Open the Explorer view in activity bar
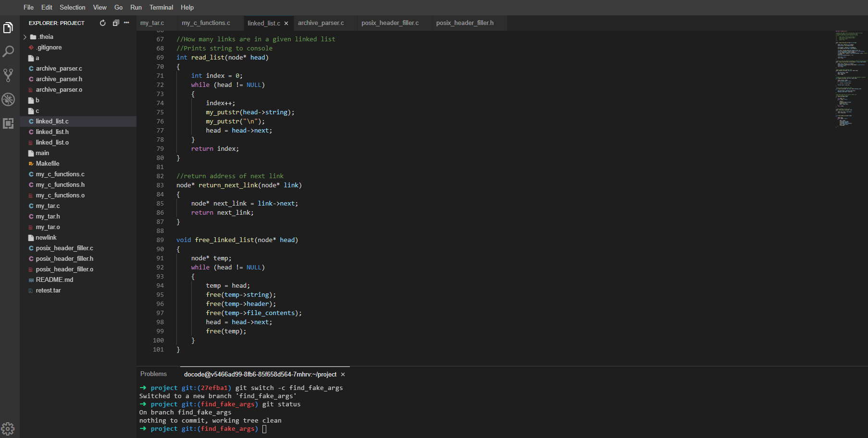The width and height of the screenshot is (868, 438). (x=8, y=28)
